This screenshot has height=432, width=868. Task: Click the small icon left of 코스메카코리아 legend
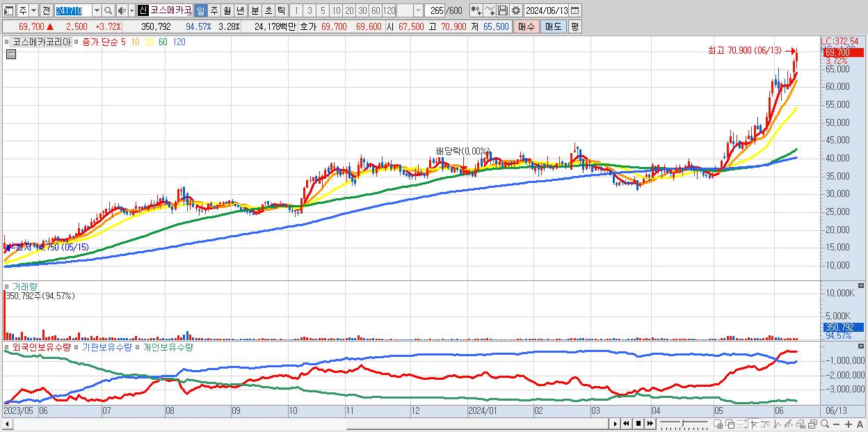[x=8, y=42]
